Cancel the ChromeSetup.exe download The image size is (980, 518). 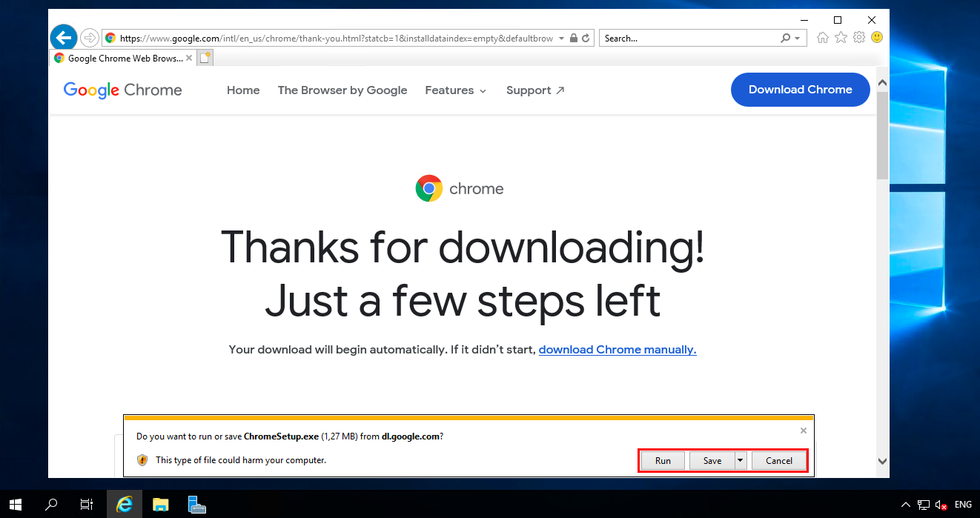click(x=779, y=460)
